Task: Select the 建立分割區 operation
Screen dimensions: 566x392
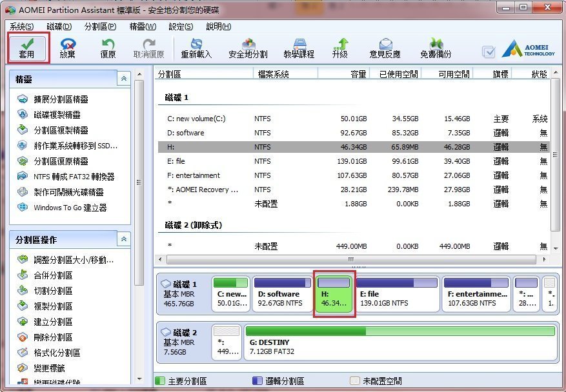Action: pos(45,322)
